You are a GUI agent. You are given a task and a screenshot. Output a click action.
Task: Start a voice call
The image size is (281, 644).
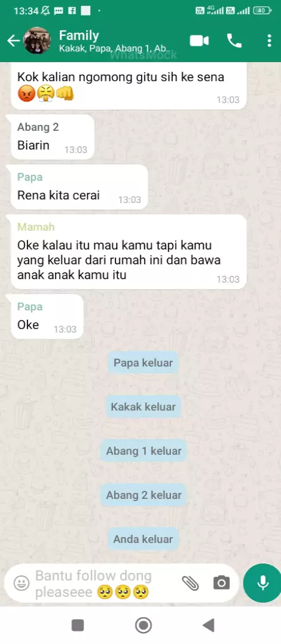[234, 41]
